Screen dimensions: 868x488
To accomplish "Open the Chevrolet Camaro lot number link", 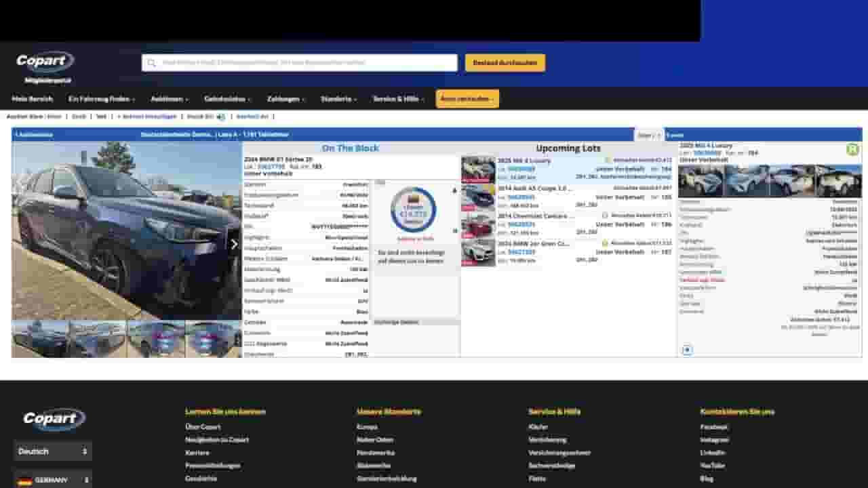I will [x=521, y=224].
